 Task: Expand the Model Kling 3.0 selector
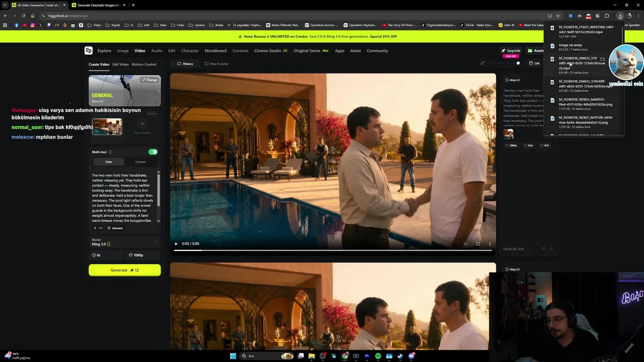coord(124,242)
